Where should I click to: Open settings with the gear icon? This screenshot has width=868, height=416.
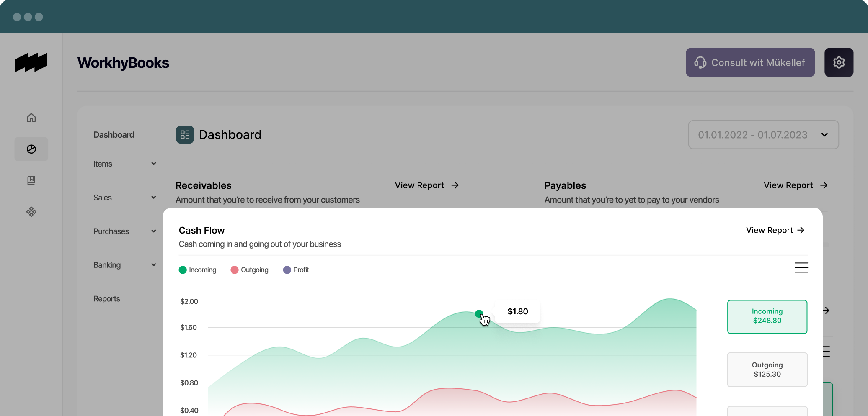[x=839, y=62]
